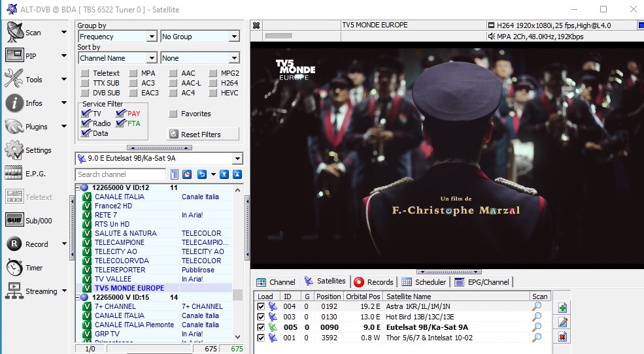Viewport: 644px width, 354px height.
Task: Toggle the Favorites checkbox
Action: click(x=173, y=114)
